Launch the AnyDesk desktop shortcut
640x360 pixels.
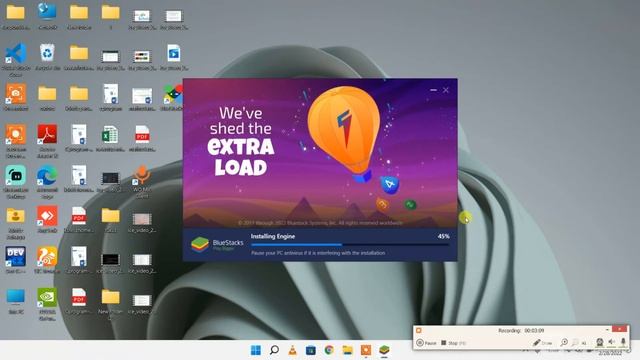47,216
